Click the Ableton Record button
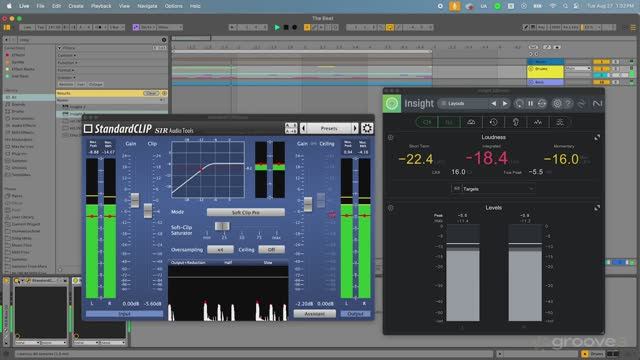 click(x=294, y=27)
